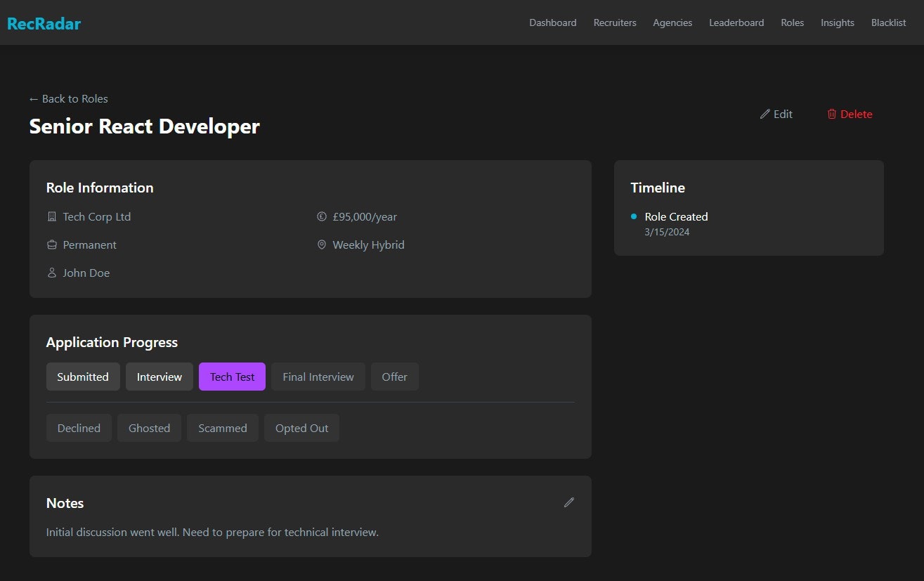Select the £95,000/year salary text
The height and width of the screenshot is (581, 924).
click(365, 217)
